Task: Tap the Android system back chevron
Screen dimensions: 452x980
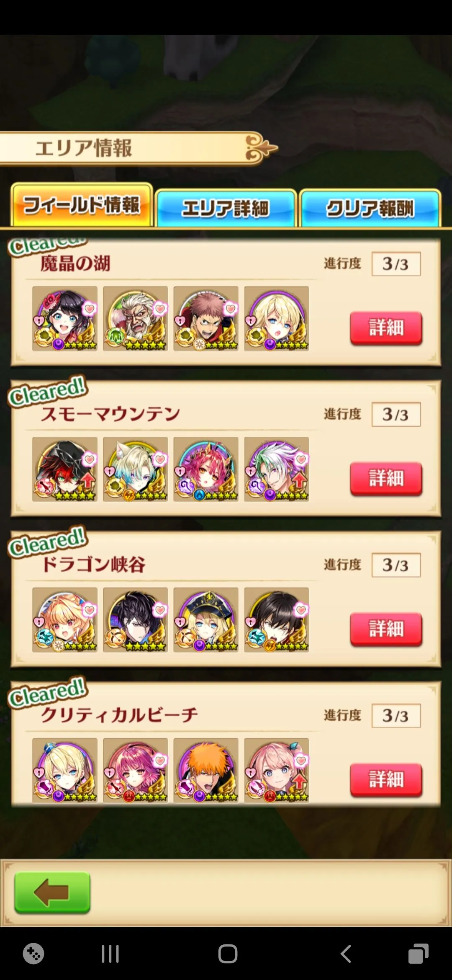Action: click(346, 954)
